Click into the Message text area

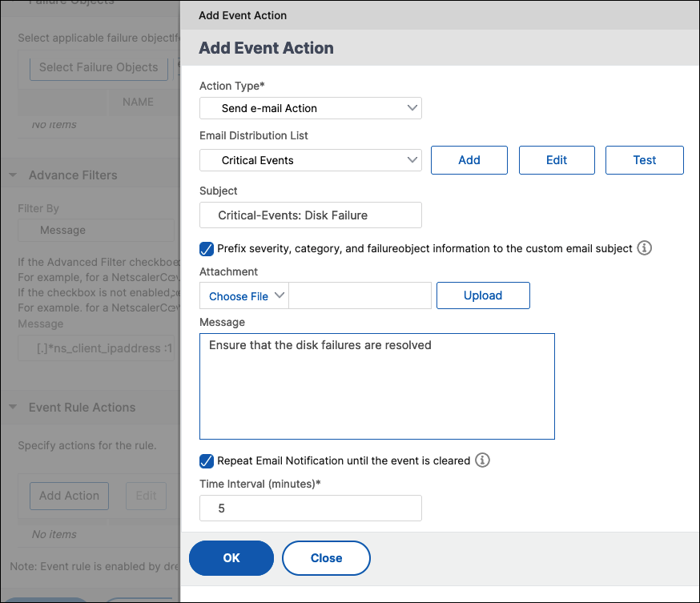[x=376, y=386]
